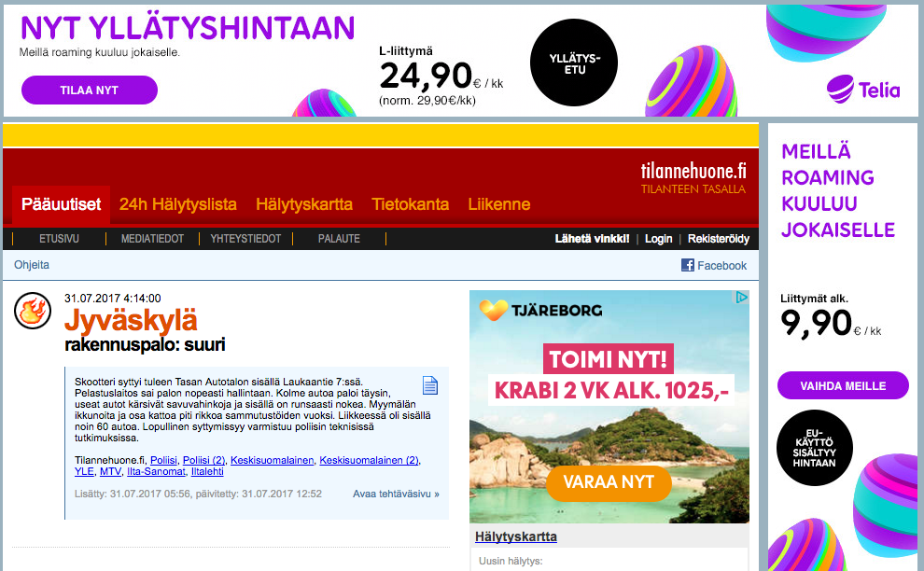Viewport: 924px width, 571px height.
Task: Click the Hälytyskartta heading below the ad
Action: (x=515, y=536)
